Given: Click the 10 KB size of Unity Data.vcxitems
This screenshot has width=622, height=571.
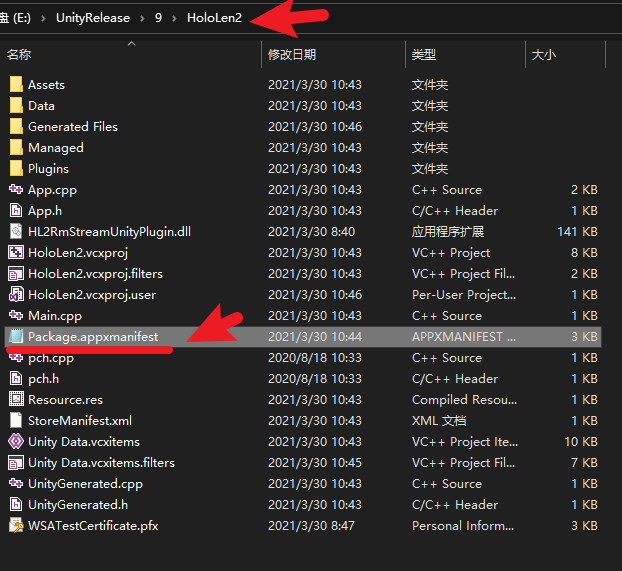Looking at the screenshot, I should [x=581, y=442].
